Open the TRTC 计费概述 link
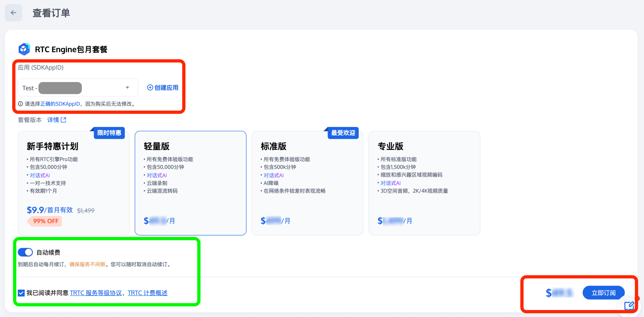The height and width of the screenshot is (317, 644). (x=147, y=293)
